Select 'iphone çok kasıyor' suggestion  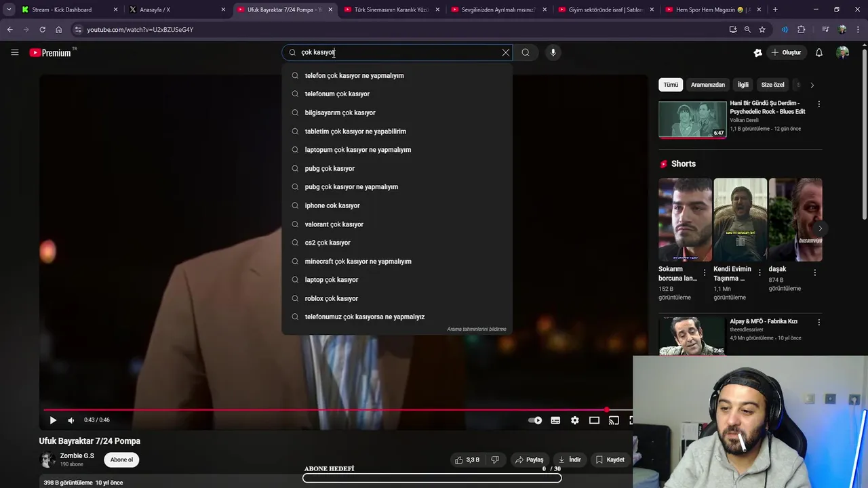click(397, 205)
